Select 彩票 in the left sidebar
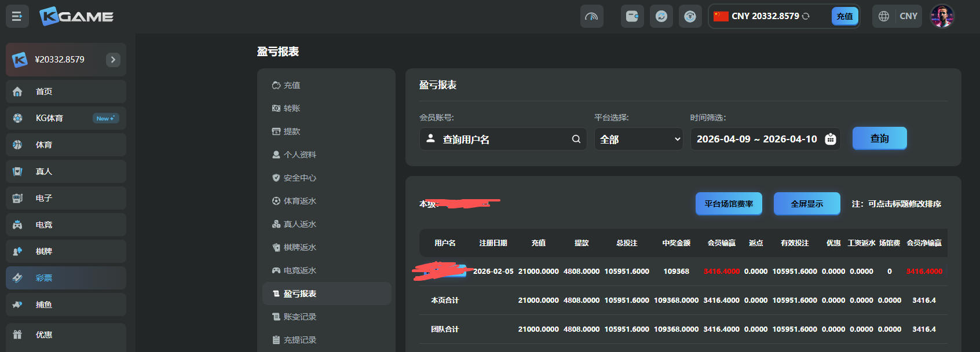980x352 pixels. coord(44,278)
